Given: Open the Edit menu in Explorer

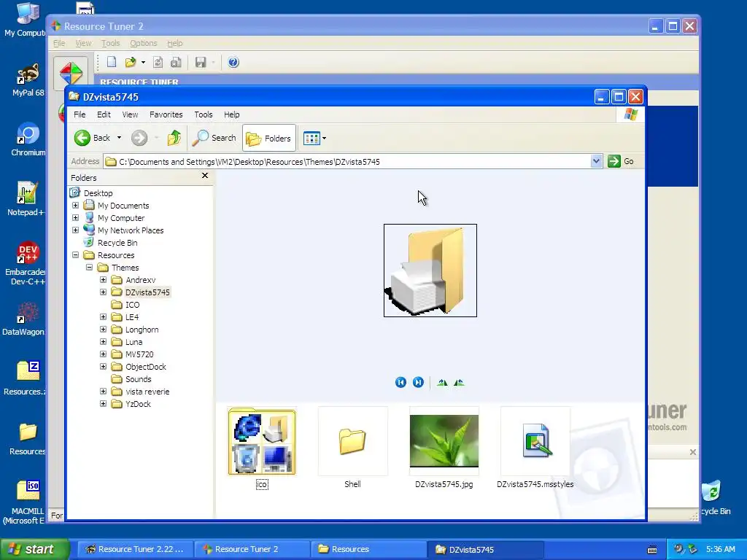Looking at the screenshot, I should point(104,114).
